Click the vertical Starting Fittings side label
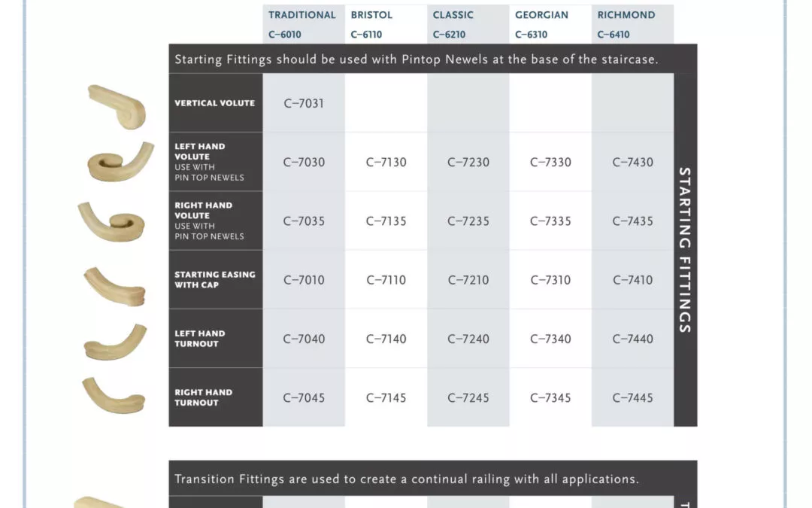 tap(685, 250)
